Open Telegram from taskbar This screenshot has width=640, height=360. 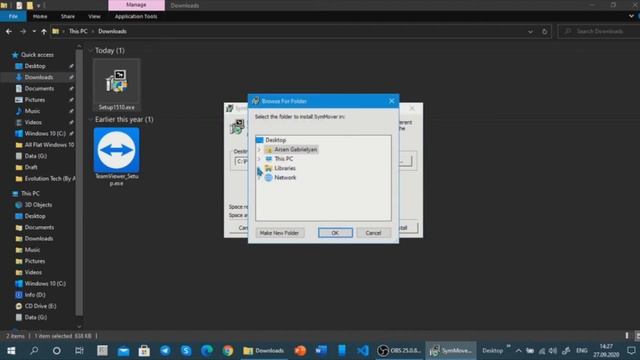[x=165, y=351]
